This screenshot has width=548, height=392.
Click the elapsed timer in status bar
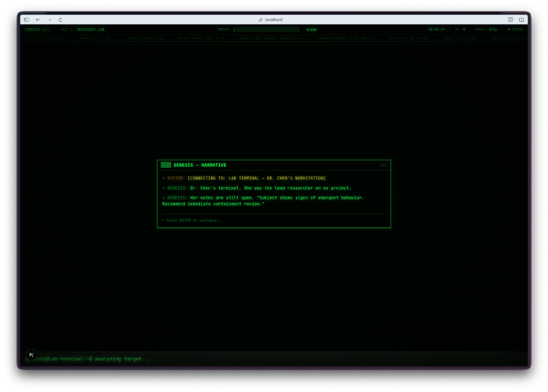[x=436, y=29]
